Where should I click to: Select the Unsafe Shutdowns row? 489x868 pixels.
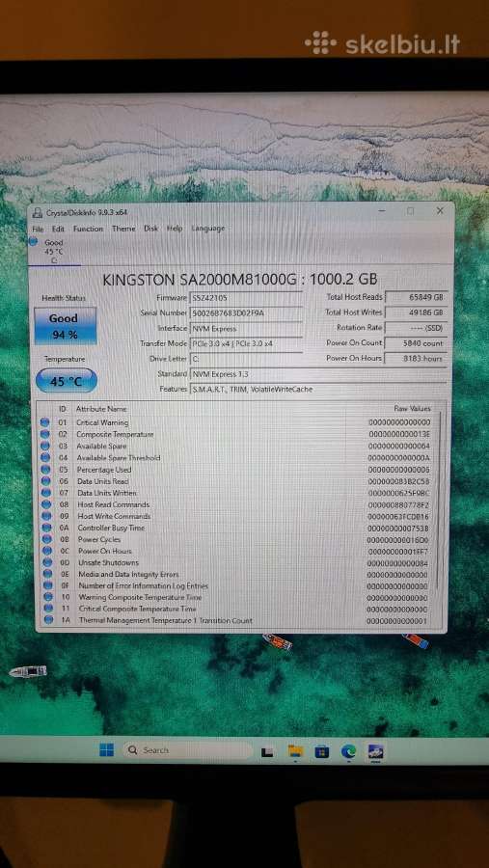coord(238,563)
